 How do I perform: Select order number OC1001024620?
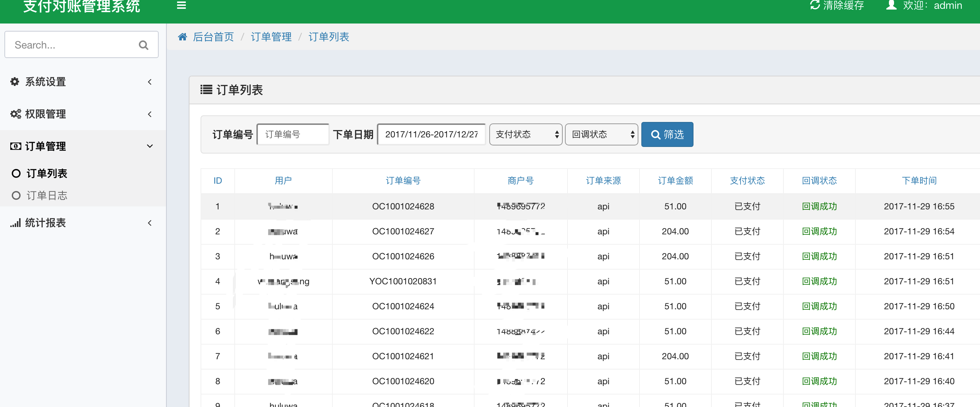403,382
